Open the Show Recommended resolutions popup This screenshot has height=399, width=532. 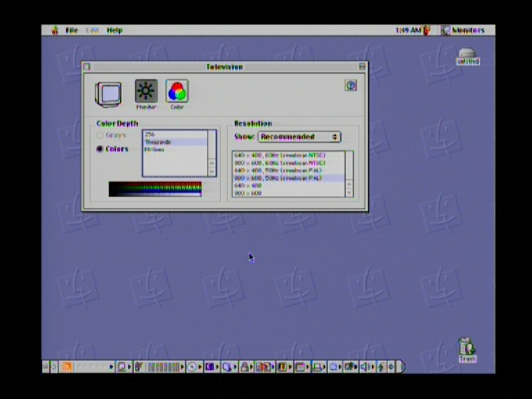point(299,136)
